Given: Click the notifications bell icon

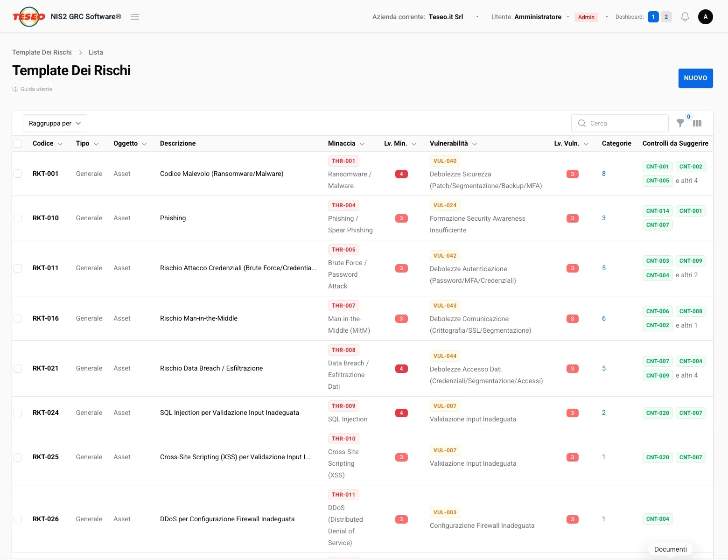Looking at the screenshot, I should coord(685,17).
